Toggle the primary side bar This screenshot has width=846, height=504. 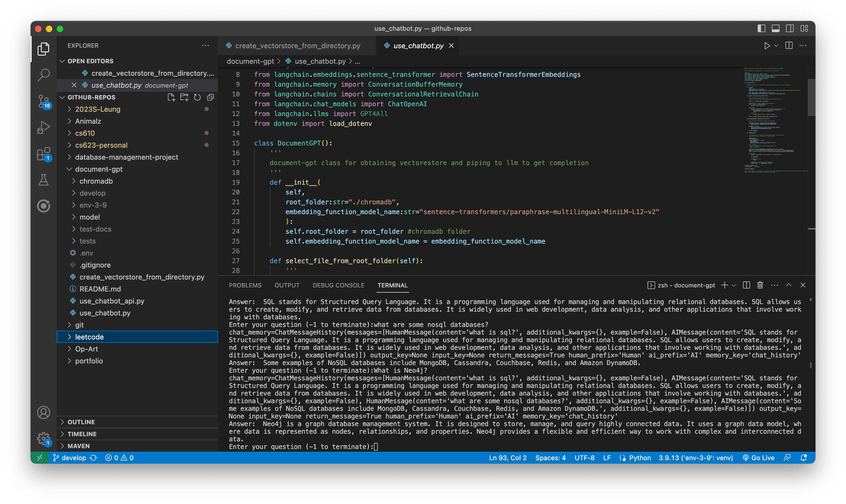tap(762, 29)
